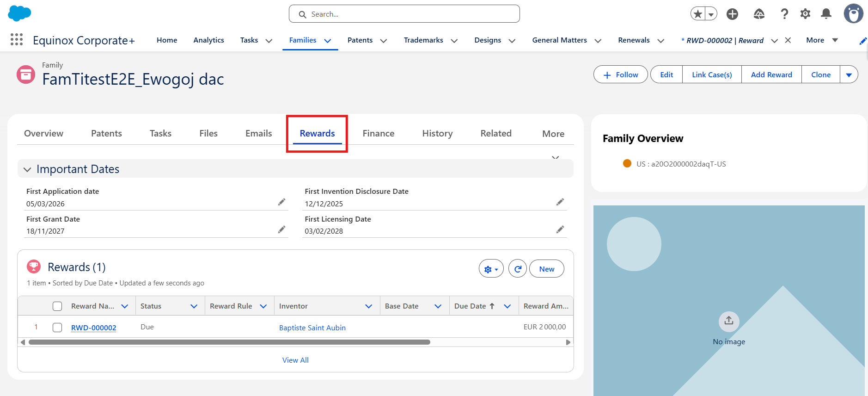
Task: Create a New reward
Action: tap(547, 269)
